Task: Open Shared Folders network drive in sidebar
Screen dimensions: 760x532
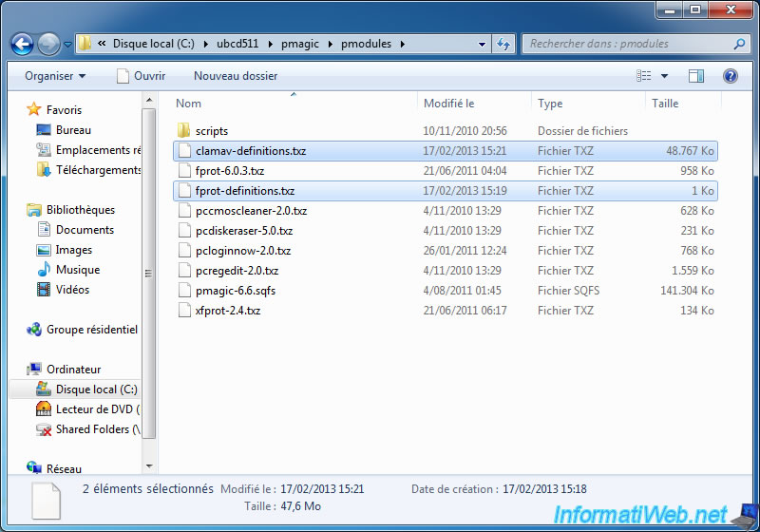Action: (98, 429)
